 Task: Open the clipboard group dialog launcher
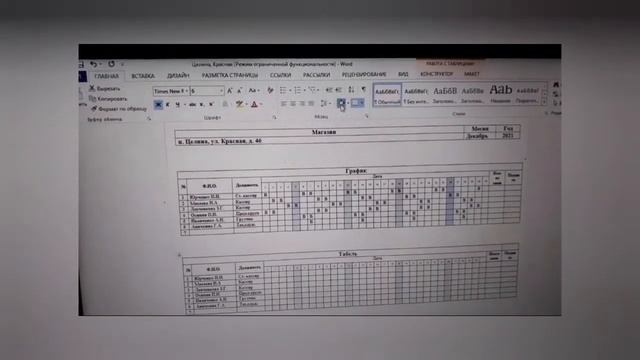tap(149, 119)
